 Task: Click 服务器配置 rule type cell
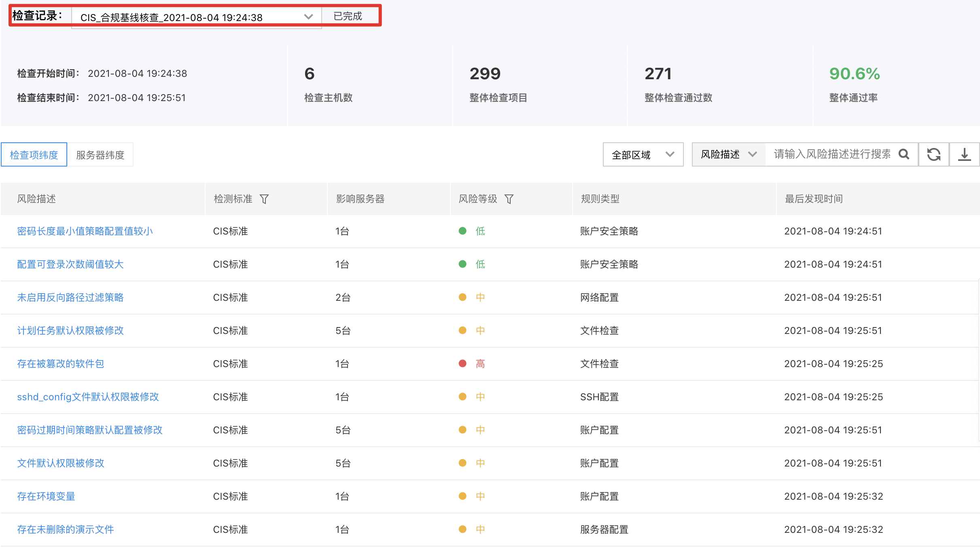605,530
